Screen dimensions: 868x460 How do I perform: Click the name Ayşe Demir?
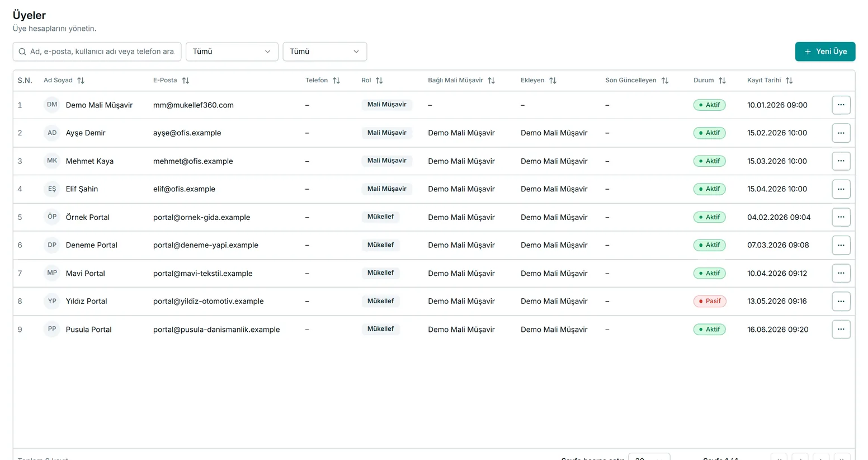tap(86, 133)
